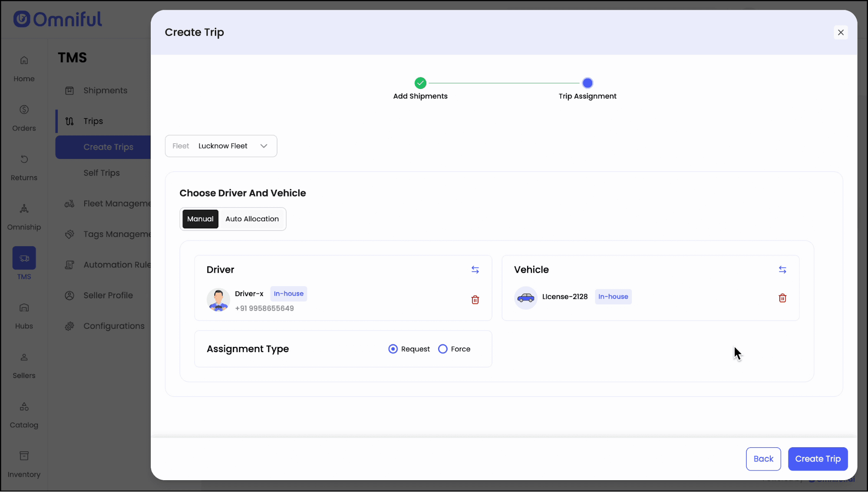This screenshot has width=868, height=492.
Task: Switch to Manual allocation mode
Action: tap(200, 219)
